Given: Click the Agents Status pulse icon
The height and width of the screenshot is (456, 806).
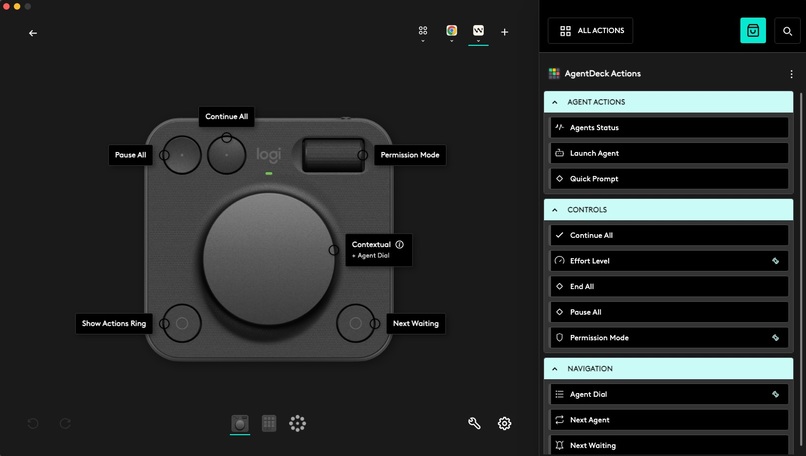Looking at the screenshot, I should pos(559,127).
